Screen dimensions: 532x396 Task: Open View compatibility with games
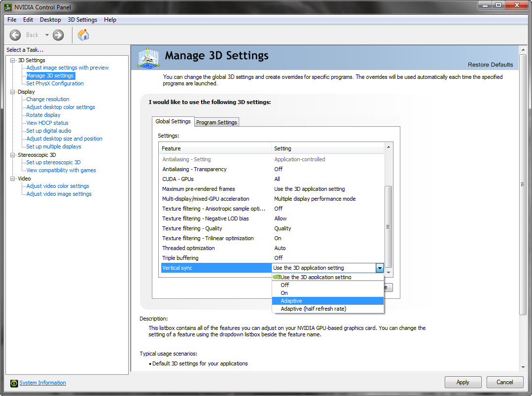(61, 170)
